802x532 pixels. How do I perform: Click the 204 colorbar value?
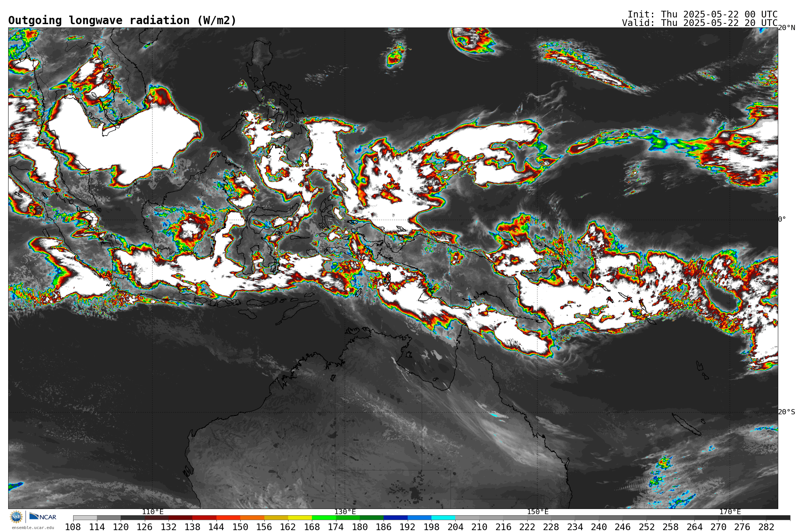click(455, 527)
